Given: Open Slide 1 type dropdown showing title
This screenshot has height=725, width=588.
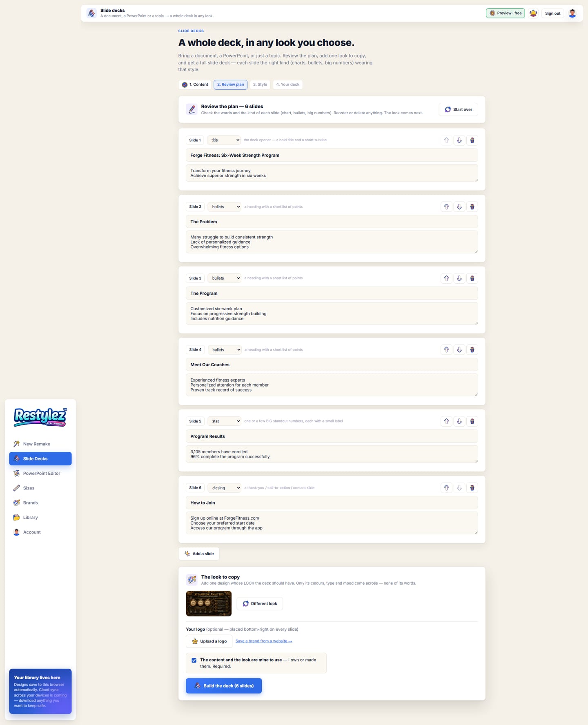Looking at the screenshot, I should tap(224, 140).
